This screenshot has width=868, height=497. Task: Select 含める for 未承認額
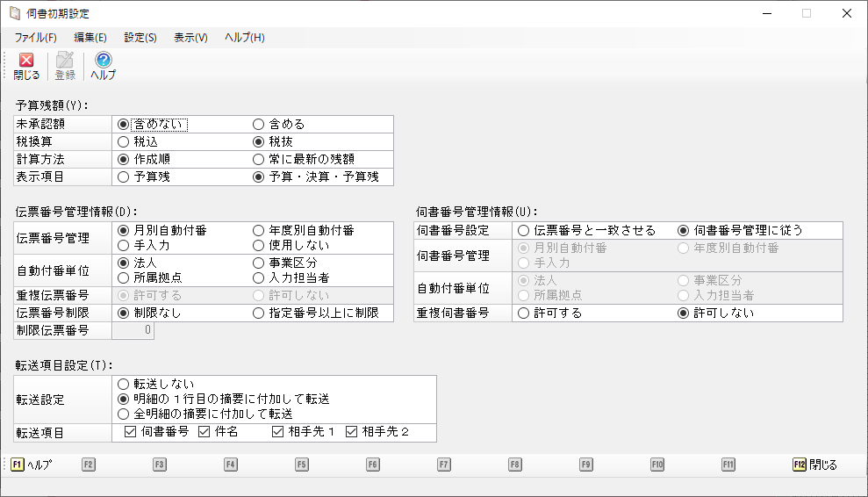259,125
